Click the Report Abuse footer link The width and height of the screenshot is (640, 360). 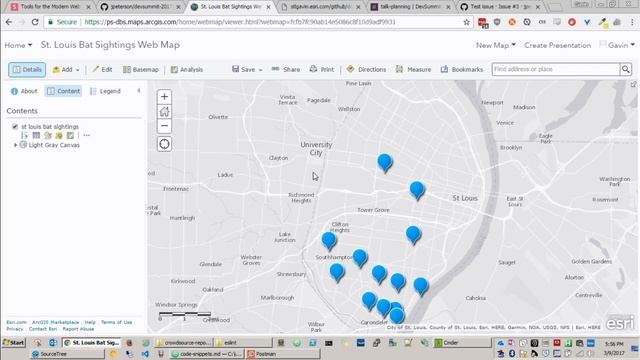78,329
